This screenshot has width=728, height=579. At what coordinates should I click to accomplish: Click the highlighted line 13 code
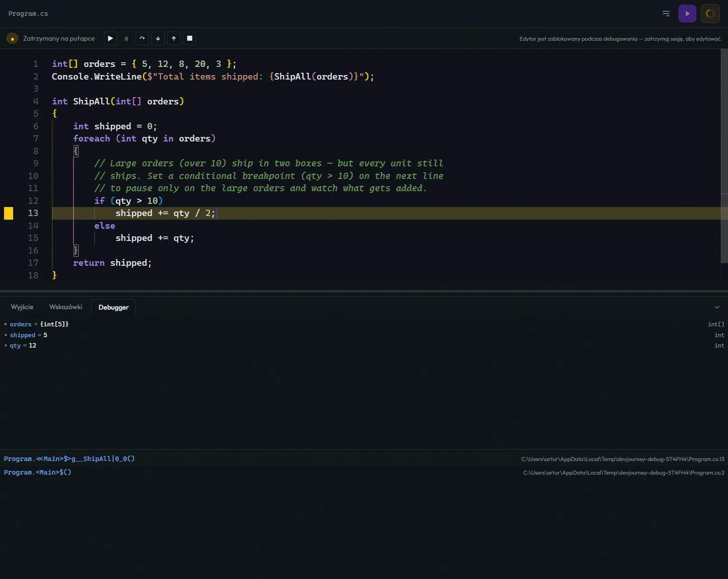165,213
